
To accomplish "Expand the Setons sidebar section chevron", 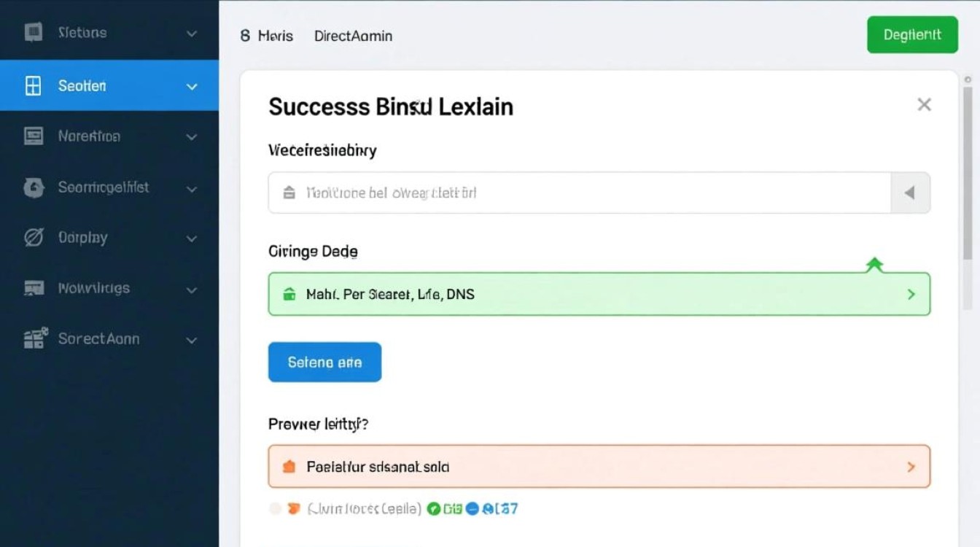I will [191, 33].
